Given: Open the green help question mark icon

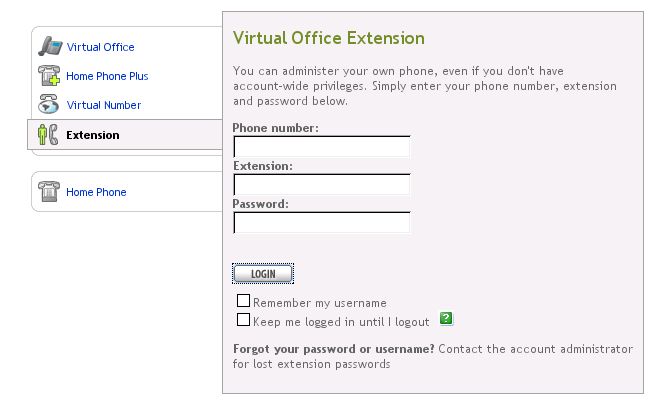Looking at the screenshot, I should [x=447, y=320].
